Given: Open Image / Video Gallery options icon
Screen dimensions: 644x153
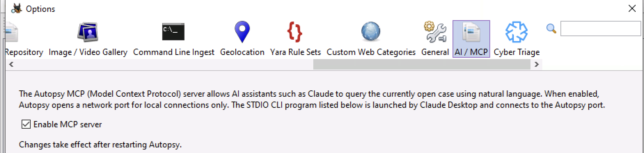Looking at the screenshot, I should [88, 32].
